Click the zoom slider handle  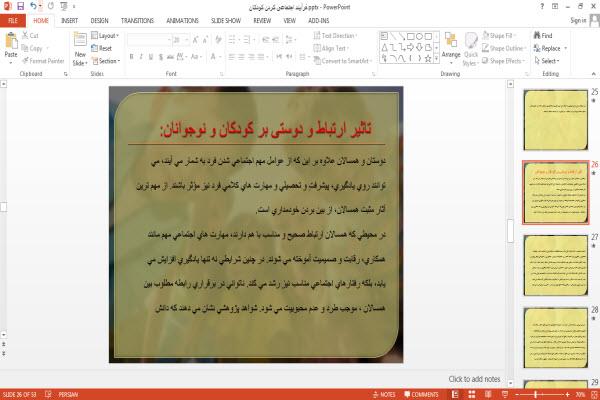click(536, 394)
